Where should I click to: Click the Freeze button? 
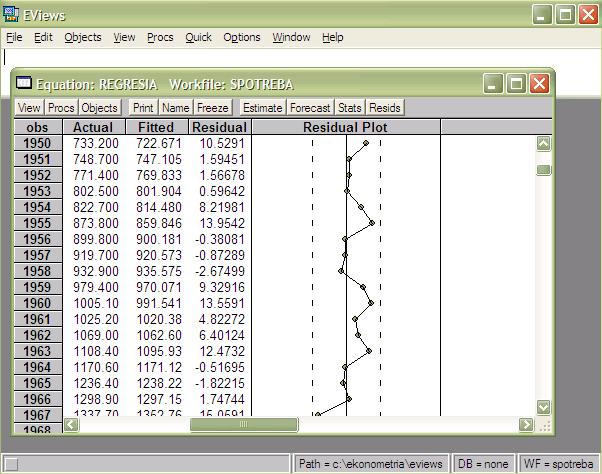coord(213,108)
